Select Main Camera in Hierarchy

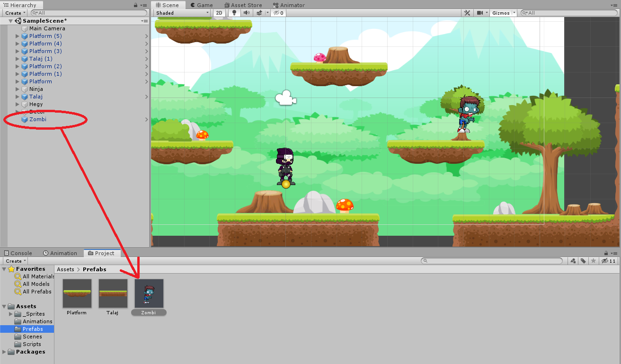click(x=47, y=28)
